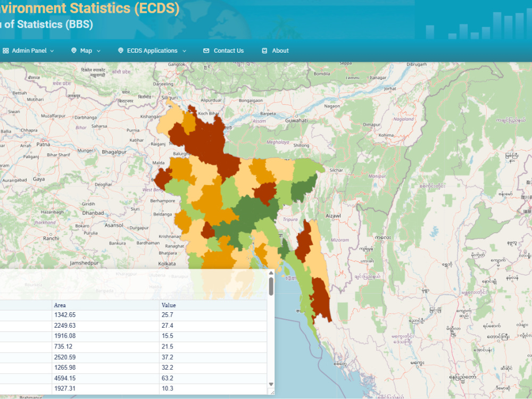Click the Silchar map label
Viewport: 532px width, 399px height.
pyautogui.click(x=336, y=170)
